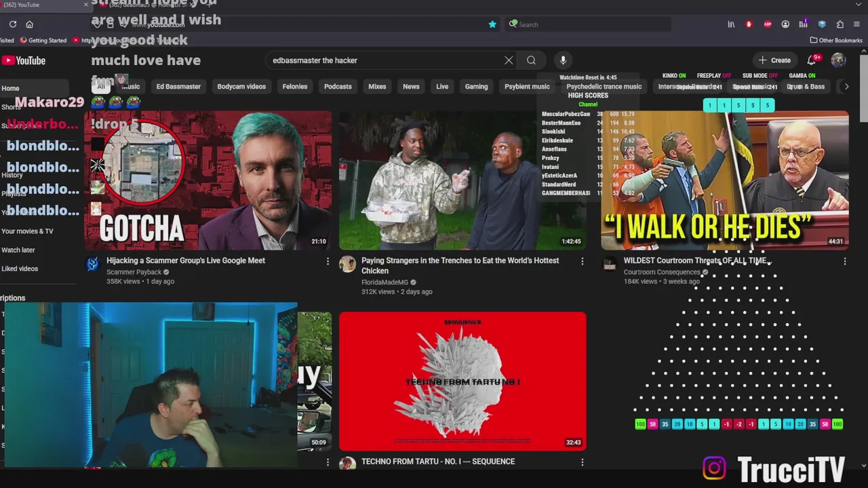Open the TECHNO FROM TARTU - NO. I title
This screenshot has height=488, width=868.
438,462
